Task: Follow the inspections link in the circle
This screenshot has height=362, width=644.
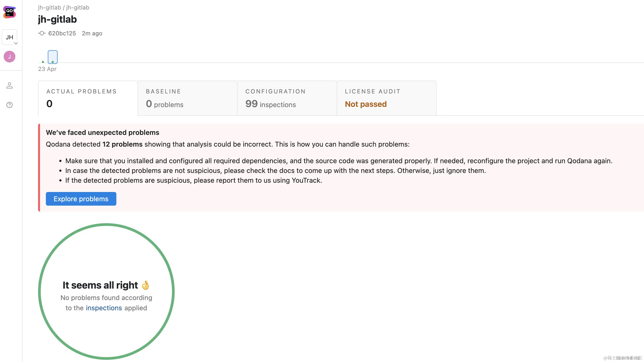Action: click(x=104, y=308)
